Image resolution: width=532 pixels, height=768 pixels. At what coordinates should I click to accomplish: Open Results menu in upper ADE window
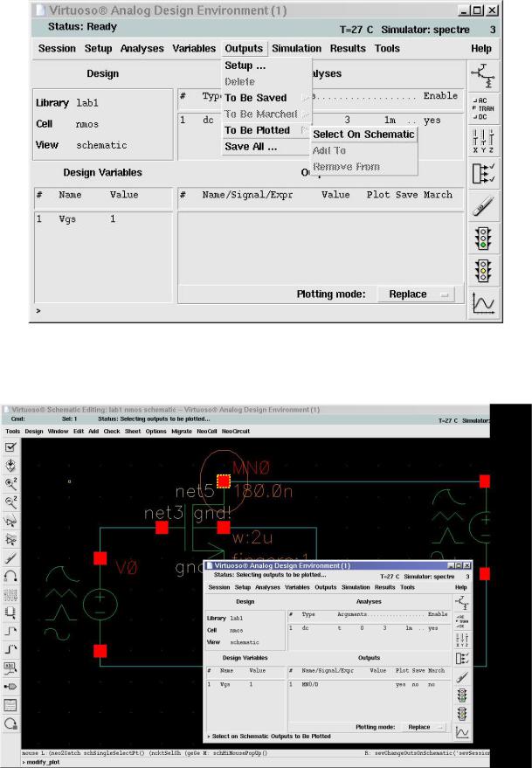click(348, 48)
